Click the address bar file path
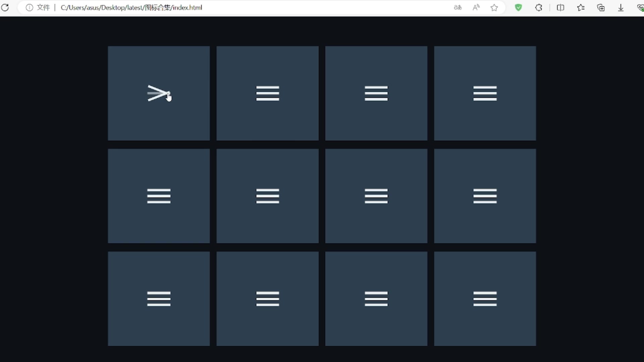Screen dimensions: 644x362 click(131, 7)
